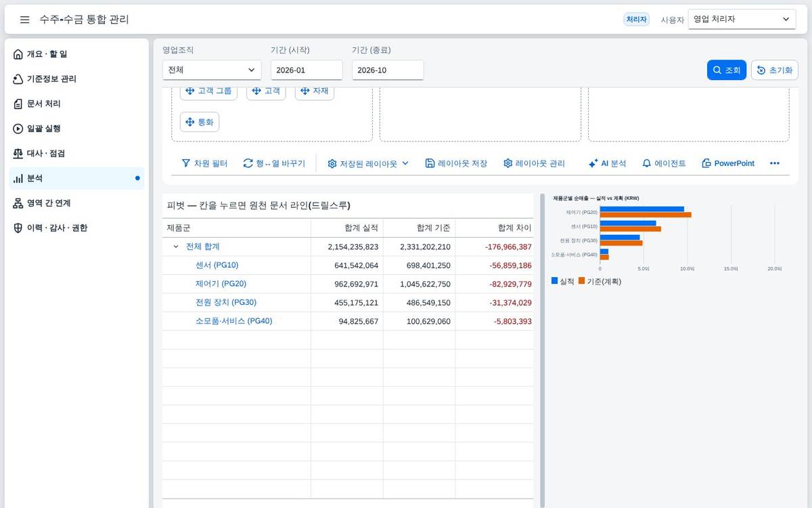Open the 전원 장치 (PG30) row link

coord(226,302)
